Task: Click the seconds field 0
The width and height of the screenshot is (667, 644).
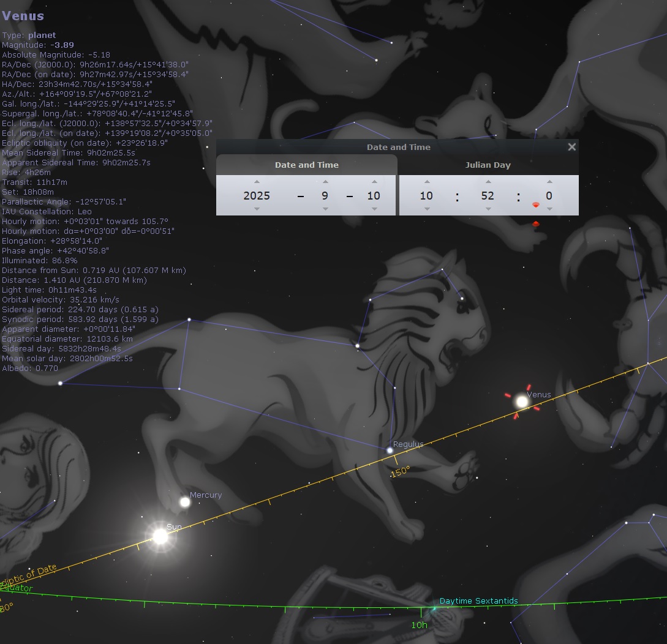Action: pos(549,195)
